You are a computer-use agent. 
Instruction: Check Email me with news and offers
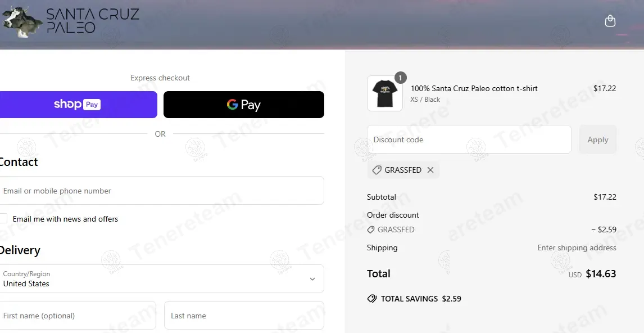point(3,219)
